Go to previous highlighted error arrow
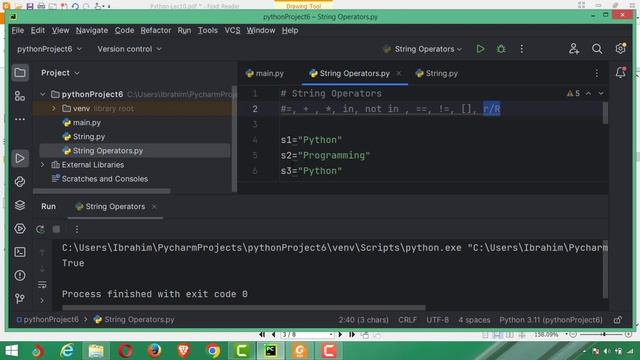 (x=589, y=93)
